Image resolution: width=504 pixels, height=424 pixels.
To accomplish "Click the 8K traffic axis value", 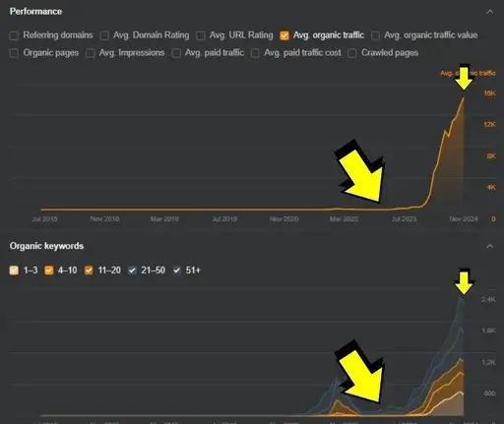I will (x=491, y=156).
